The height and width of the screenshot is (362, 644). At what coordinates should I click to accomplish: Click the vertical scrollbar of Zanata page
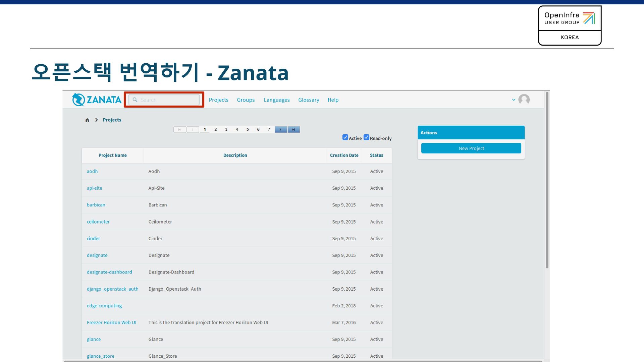coord(547,180)
